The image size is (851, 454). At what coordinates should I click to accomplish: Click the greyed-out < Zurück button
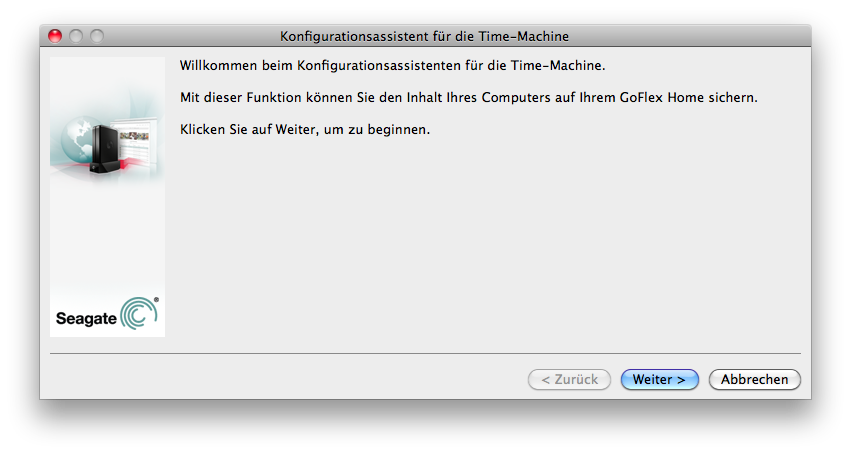pos(569,379)
